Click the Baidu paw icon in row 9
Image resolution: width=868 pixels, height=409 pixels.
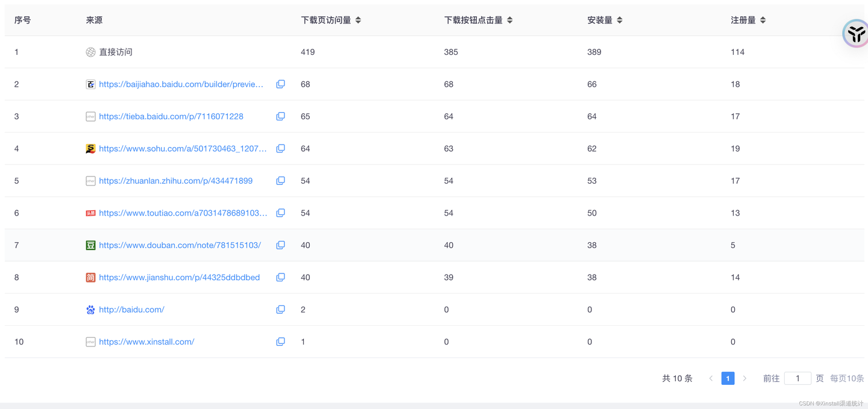pyautogui.click(x=90, y=309)
